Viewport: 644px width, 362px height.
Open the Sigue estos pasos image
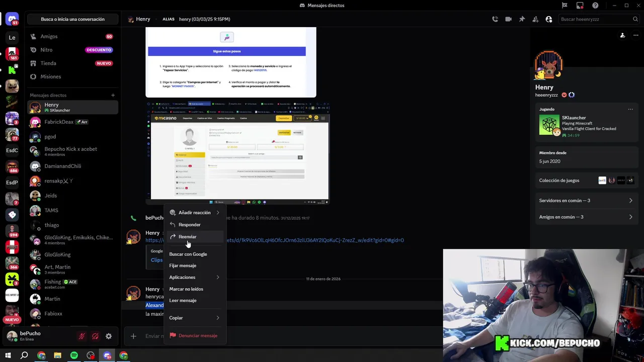[x=231, y=62]
